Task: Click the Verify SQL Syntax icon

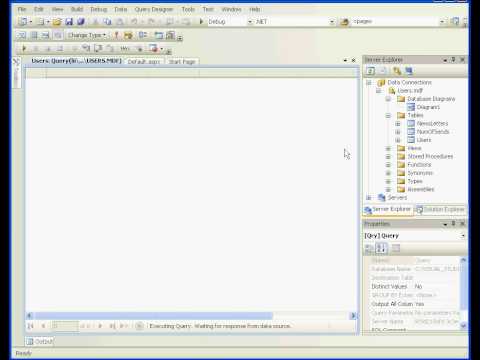Action: (128, 35)
